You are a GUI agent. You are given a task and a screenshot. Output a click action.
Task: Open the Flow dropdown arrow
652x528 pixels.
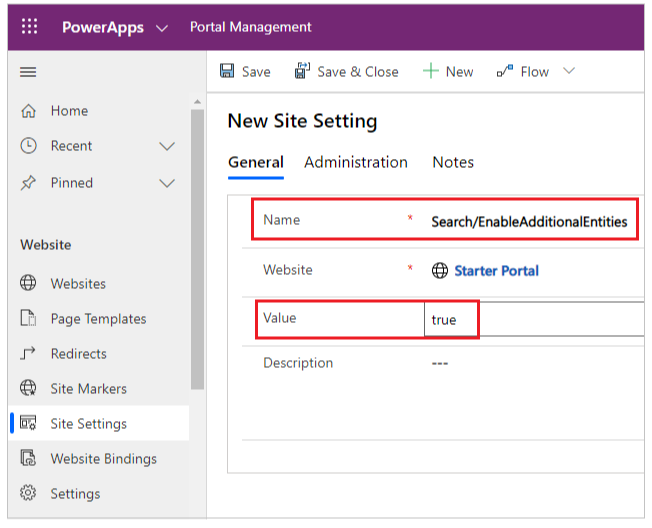coord(569,71)
